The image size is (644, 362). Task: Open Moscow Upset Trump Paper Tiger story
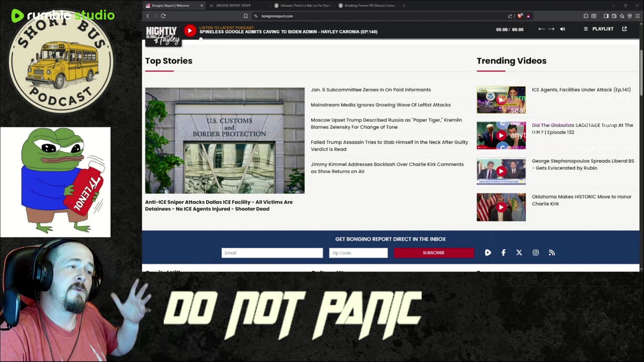pyautogui.click(x=386, y=123)
